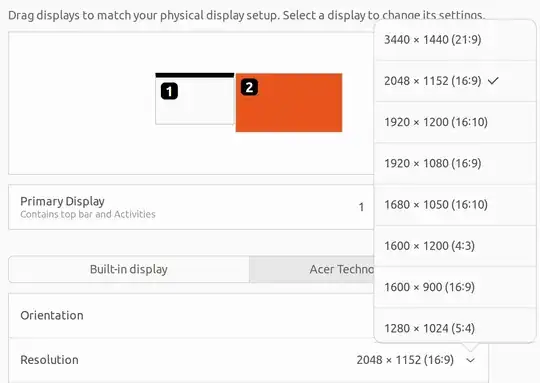
Task: Select 1600 × 1200 (4:3) resolution
Action: click(x=455, y=246)
